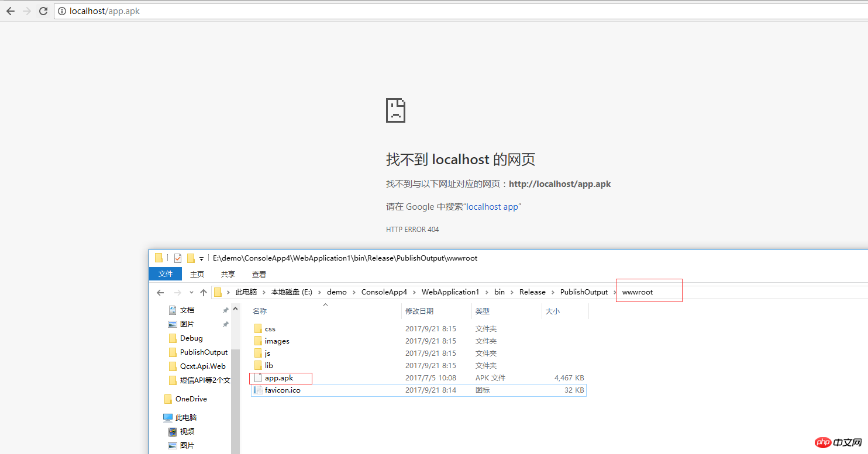Image resolution: width=868 pixels, height=454 pixels.
Task: Click the up-arrow to go to parent folder
Action: click(203, 292)
